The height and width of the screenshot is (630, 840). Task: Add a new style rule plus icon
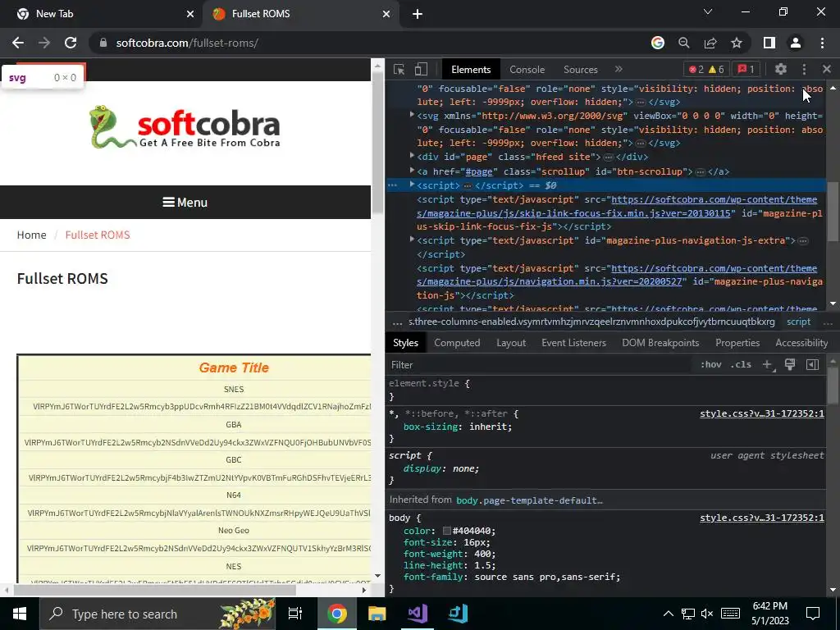click(x=767, y=364)
